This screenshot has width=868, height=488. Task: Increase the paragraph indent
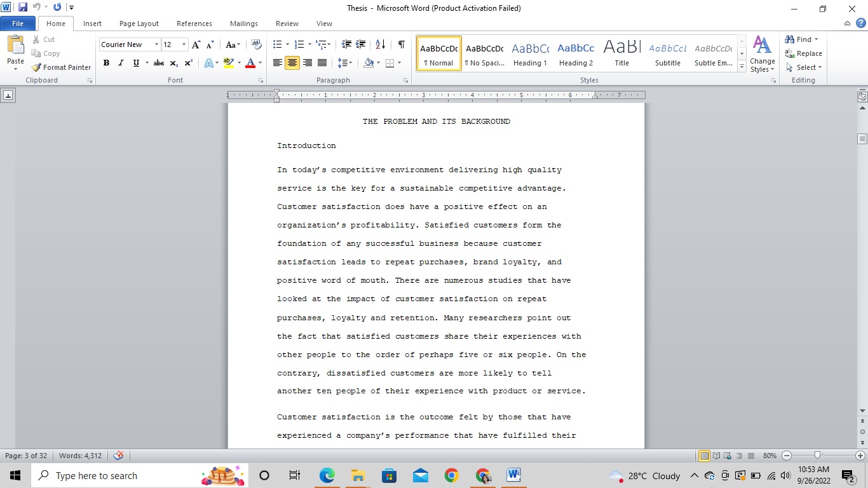tap(361, 44)
